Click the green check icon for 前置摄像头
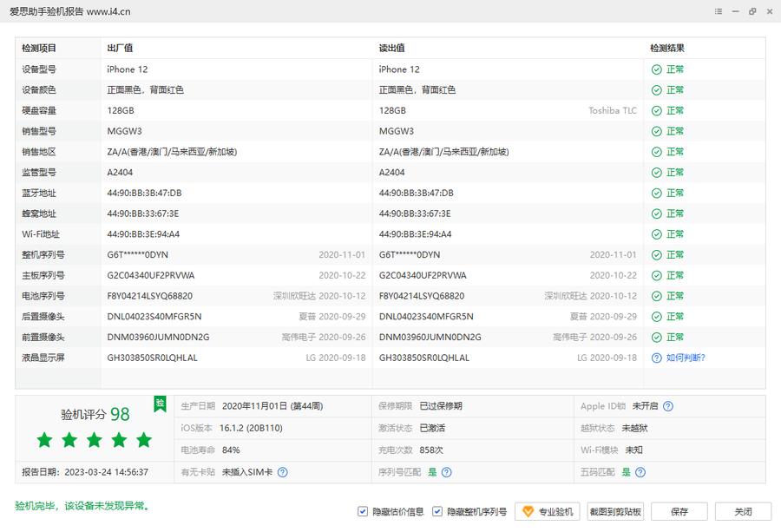The image size is (781, 532). (657, 338)
